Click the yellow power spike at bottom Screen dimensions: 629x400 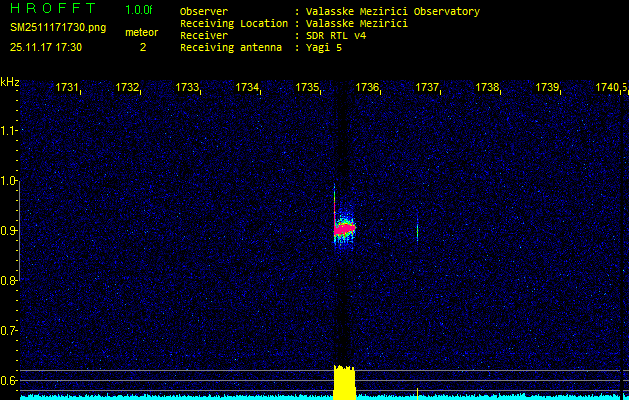(344, 383)
